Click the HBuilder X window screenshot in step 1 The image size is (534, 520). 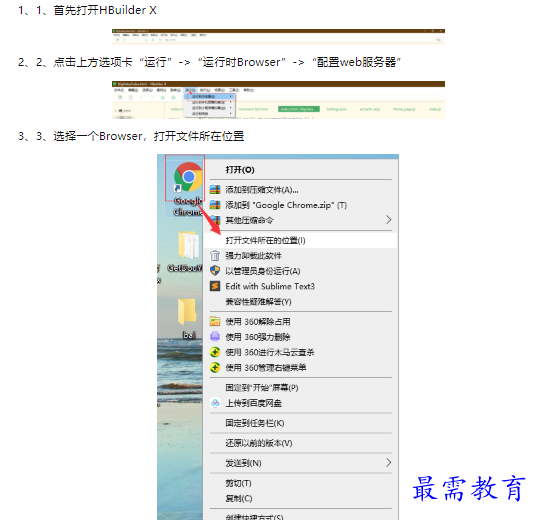(x=278, y=36)
